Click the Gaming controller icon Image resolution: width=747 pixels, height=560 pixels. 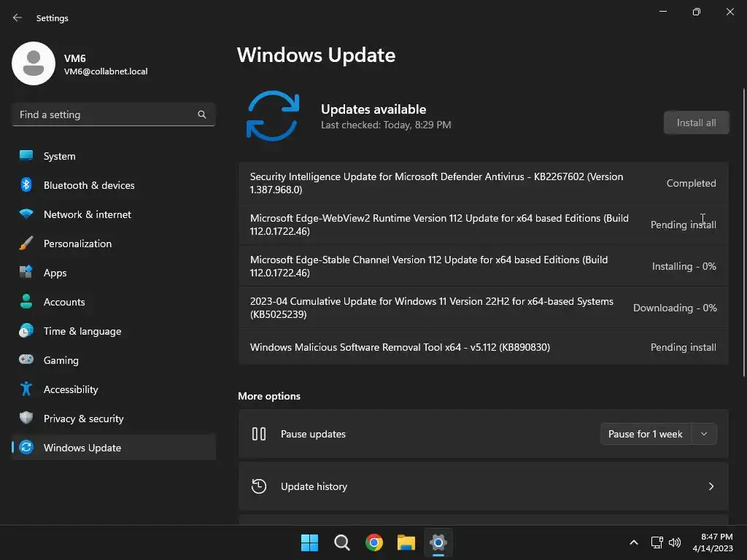point(26,359)
